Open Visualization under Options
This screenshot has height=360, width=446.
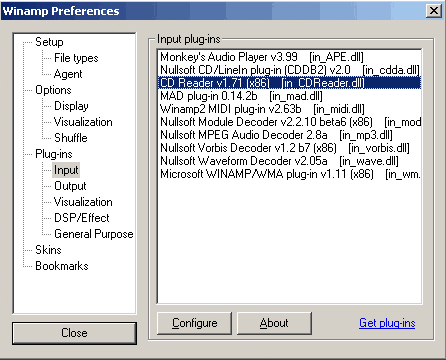[83, 122]
